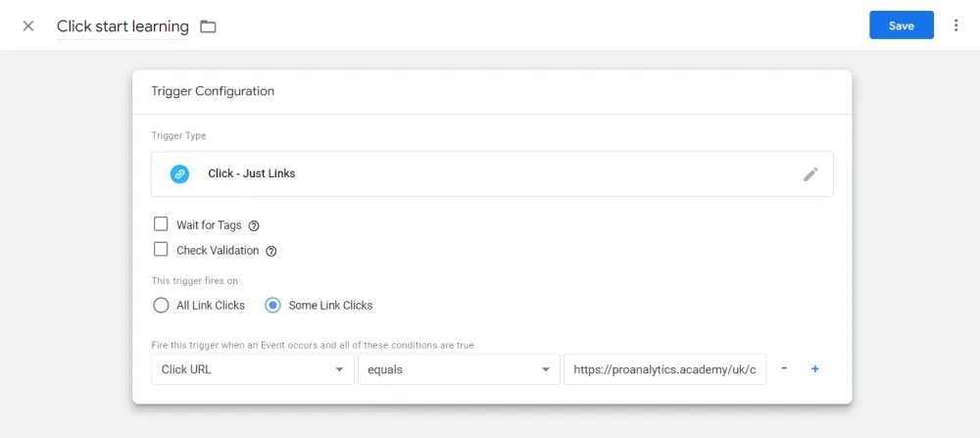Open the three-dot more options menu
The width and height of the screenshot is (980, 438).
click(x=955, y=25)
